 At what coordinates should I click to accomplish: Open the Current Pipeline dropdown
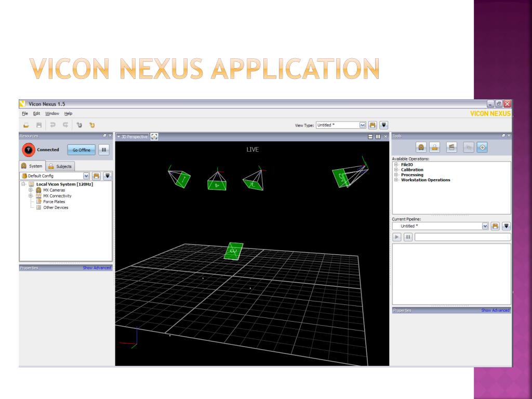tap(485, 226)
